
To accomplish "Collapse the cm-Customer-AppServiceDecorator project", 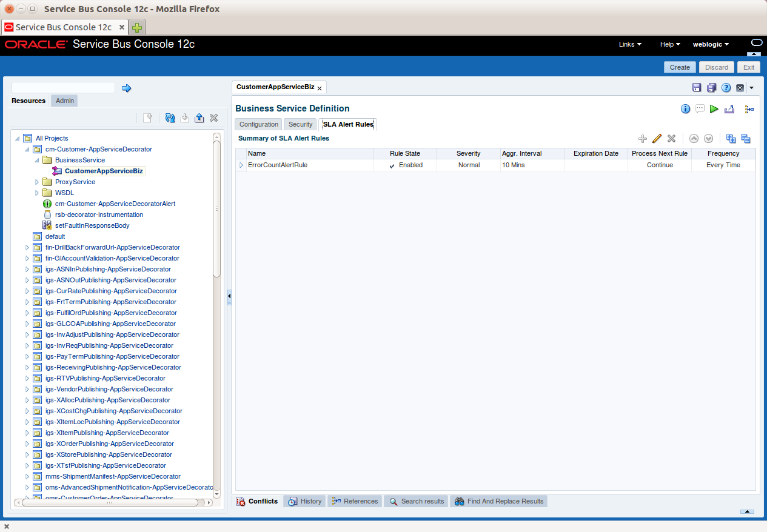I will click(27, 149).
